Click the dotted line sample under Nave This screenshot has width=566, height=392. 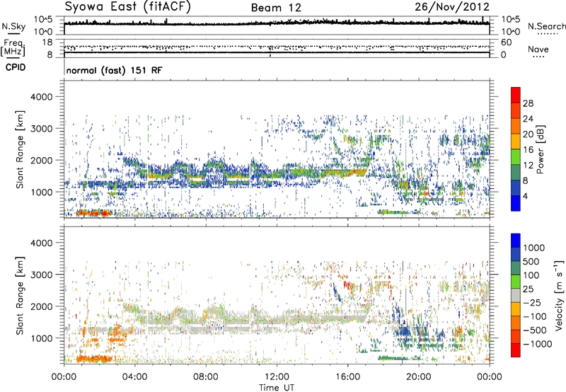tap(538, 57)
